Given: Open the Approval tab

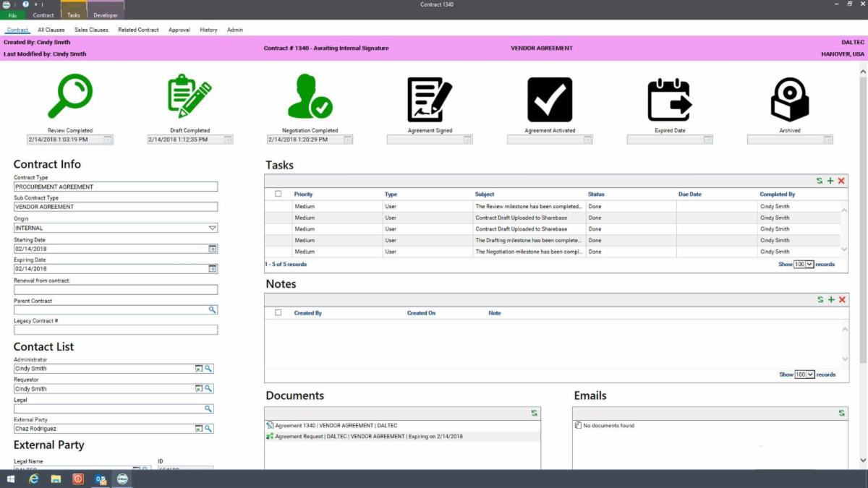Looking at the screenshot, I should [x=179, y=30].
